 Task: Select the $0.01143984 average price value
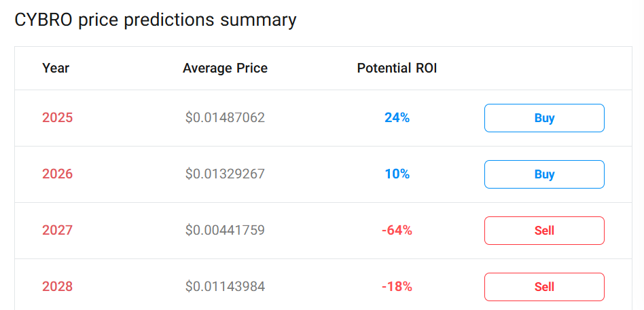coord(225,287)
